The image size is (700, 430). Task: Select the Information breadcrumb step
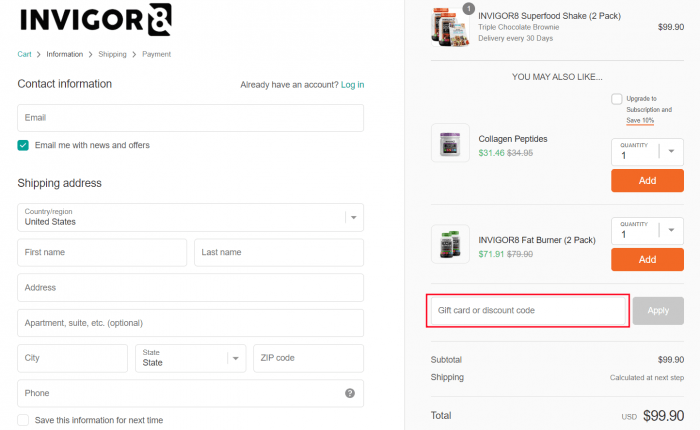[x=65, y=54]
